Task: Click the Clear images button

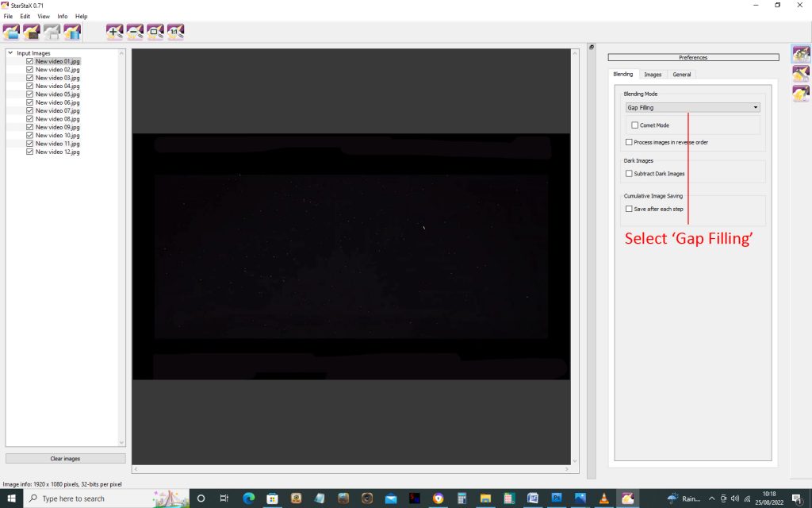Action: 65,459
